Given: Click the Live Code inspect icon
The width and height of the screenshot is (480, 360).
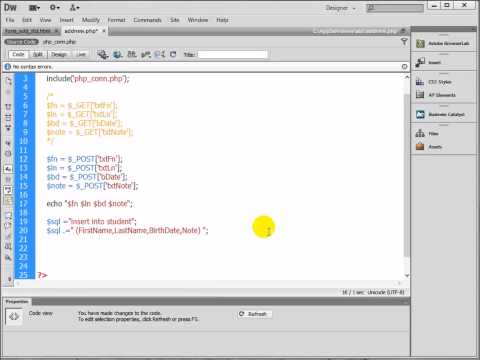Looking at the screenshot, I should 103,54.
